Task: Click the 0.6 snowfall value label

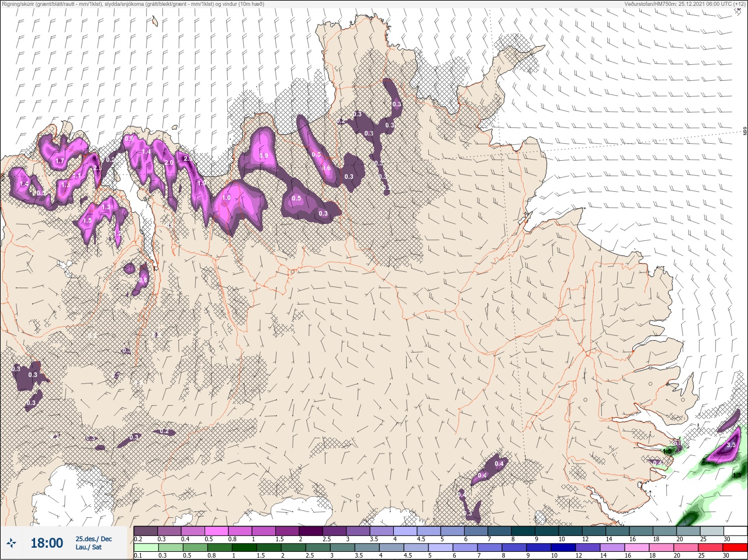Action: [x=326, y=168]
